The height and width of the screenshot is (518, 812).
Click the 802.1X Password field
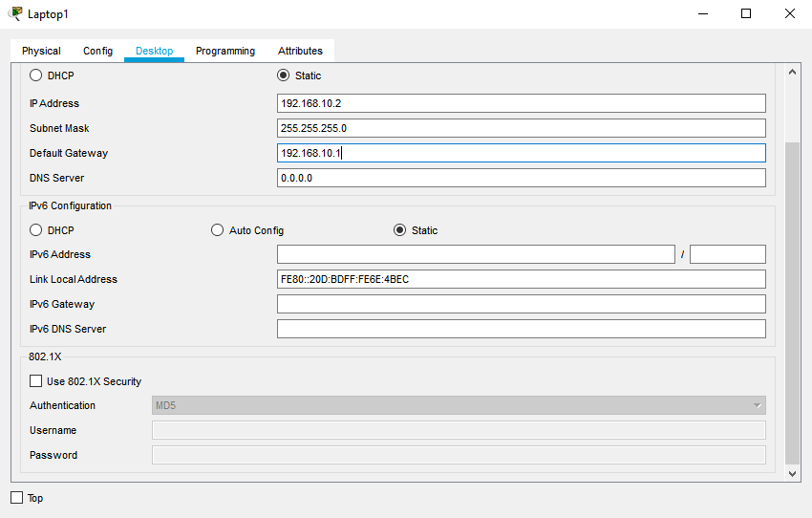pos(459,455)
